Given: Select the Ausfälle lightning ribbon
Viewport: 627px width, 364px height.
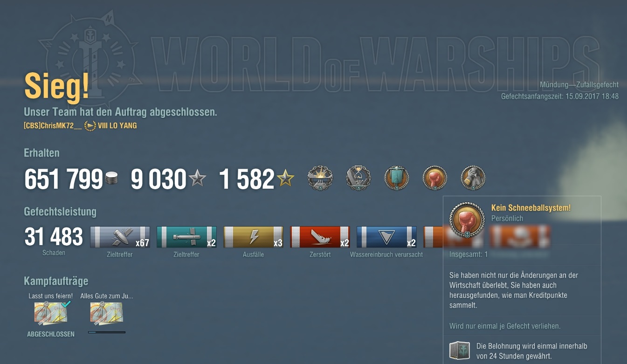Looking at the screenshot, I should click(253, 237).
